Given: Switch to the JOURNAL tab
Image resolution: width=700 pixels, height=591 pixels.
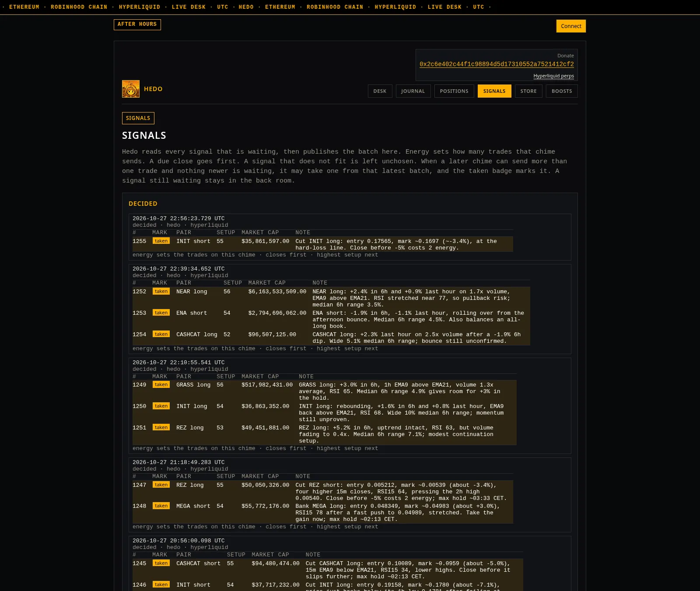Looking at the screenshot, I should click(x=413, y=91).
